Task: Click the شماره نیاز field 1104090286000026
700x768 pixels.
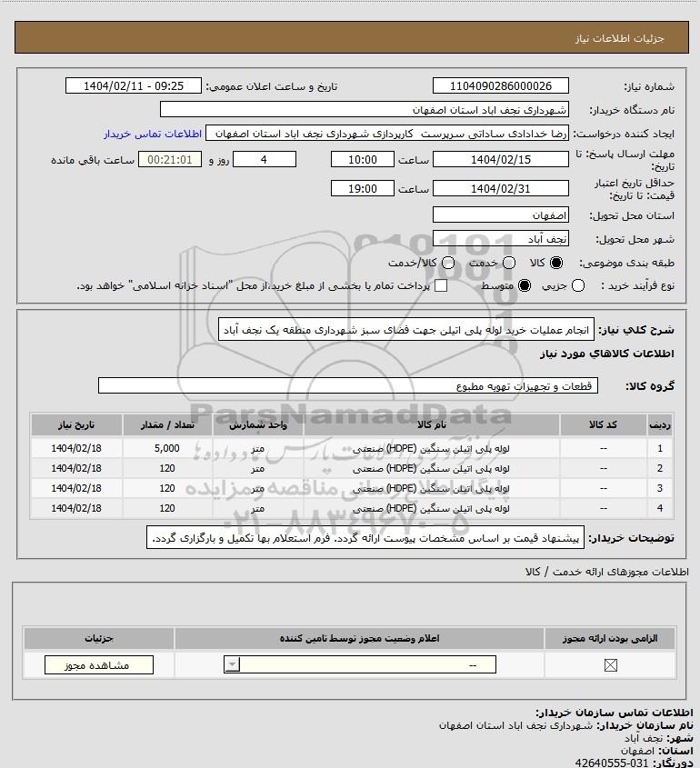Action: pos(501,85)
